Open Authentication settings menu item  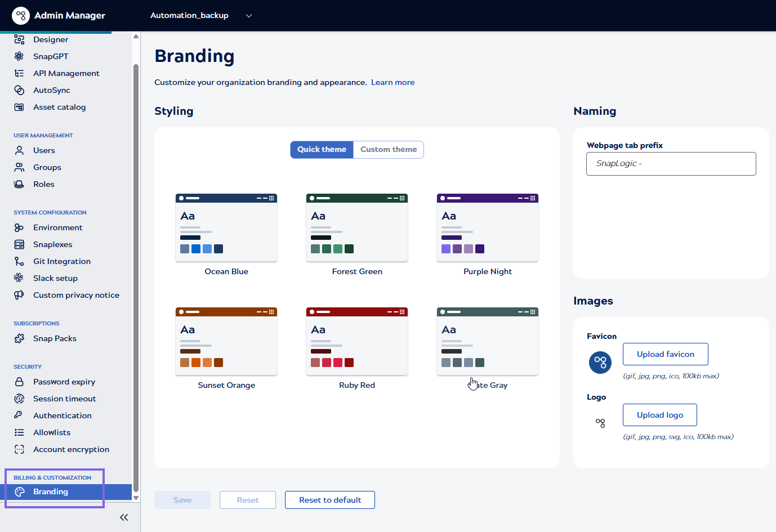pos(63,415)
